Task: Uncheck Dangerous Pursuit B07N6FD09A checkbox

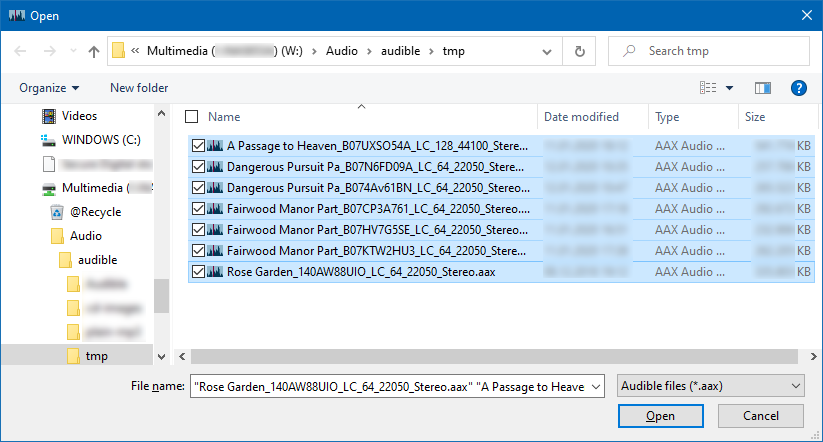Action: tap(198, 166)
